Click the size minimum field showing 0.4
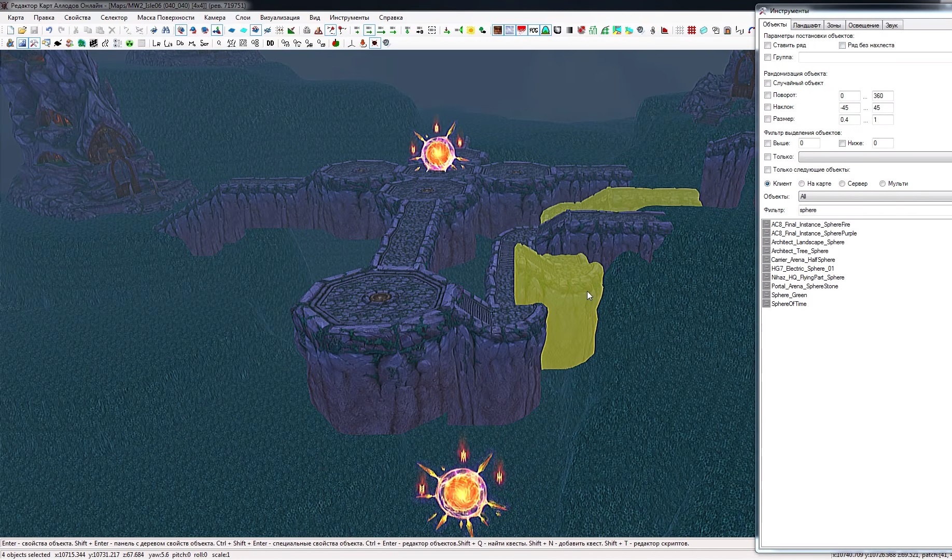This screenshot has height=560, width=952. tap(849, 120)
